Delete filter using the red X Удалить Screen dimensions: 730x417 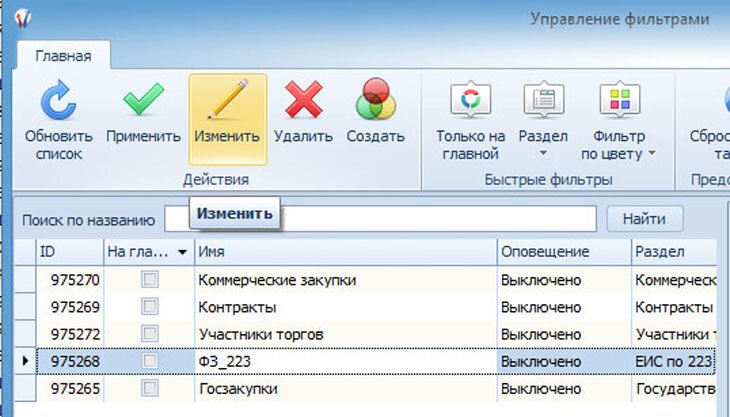point(304,103)
